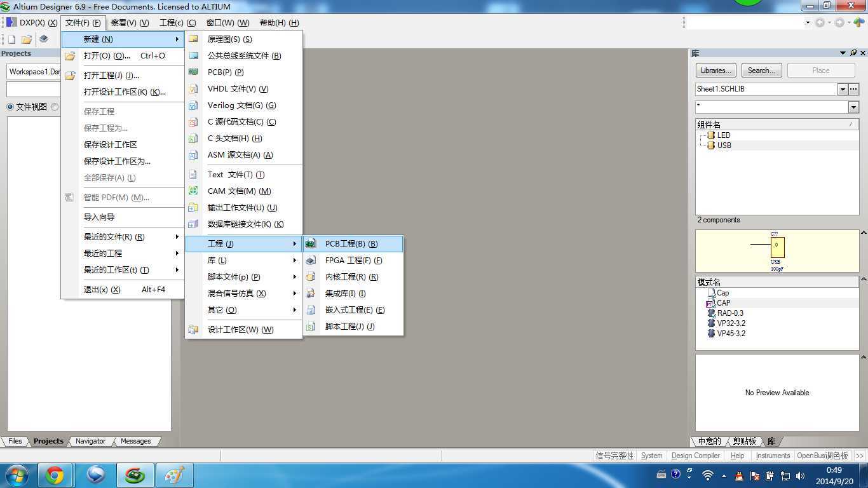Screen dimensions: 868x488
Task: Click the ASM source document icon
Action: tap(193, 154)
